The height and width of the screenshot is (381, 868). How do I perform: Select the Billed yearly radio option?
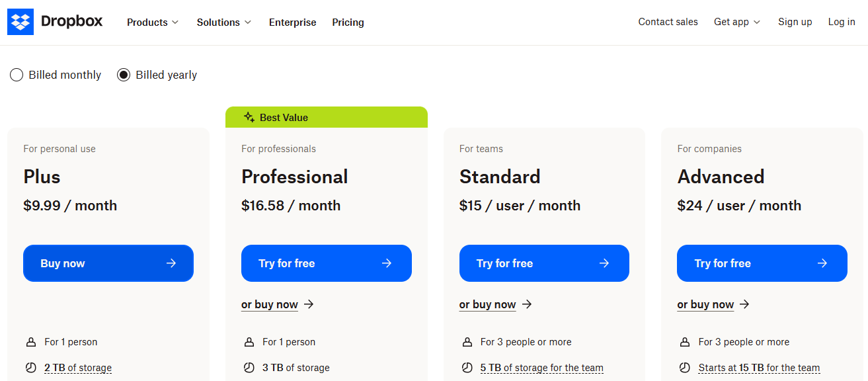pyautogui.click(x=124, y=75)
